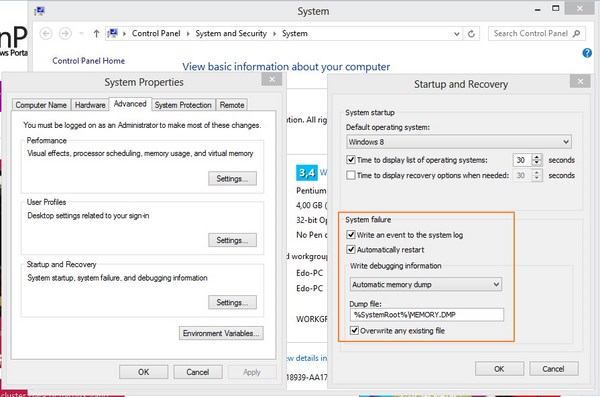Click the System window title bar icon
The width and height of the screenshot is (600, 397).
click(x=40, y=11)
